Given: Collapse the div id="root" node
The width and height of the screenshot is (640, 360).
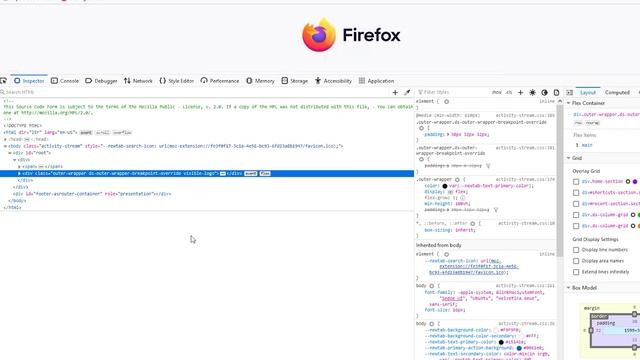Looking at the screenshot, I should (10, 153).
